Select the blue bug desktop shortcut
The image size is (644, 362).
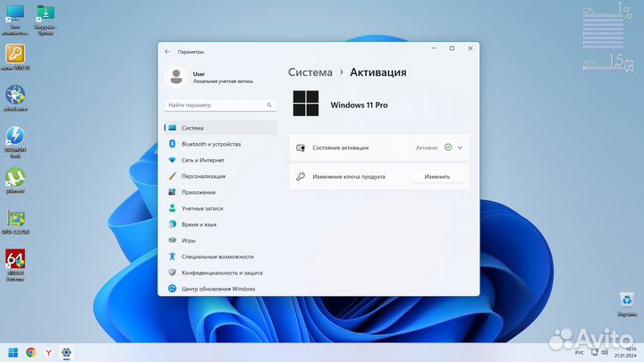[15, 98]
